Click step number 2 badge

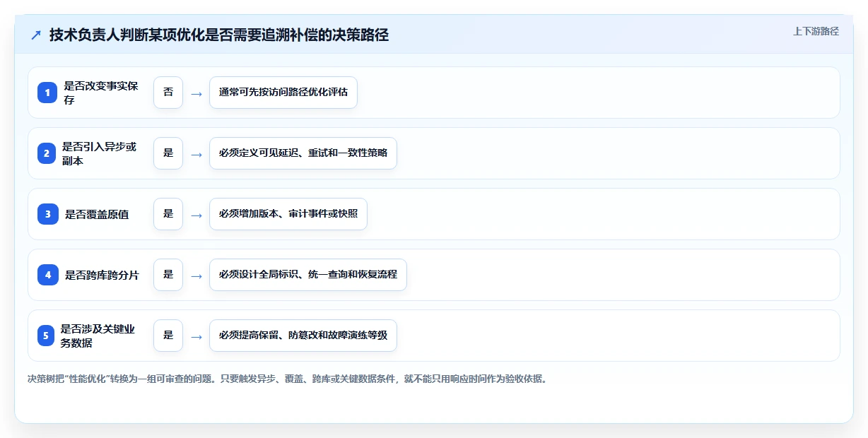(47, 153)
